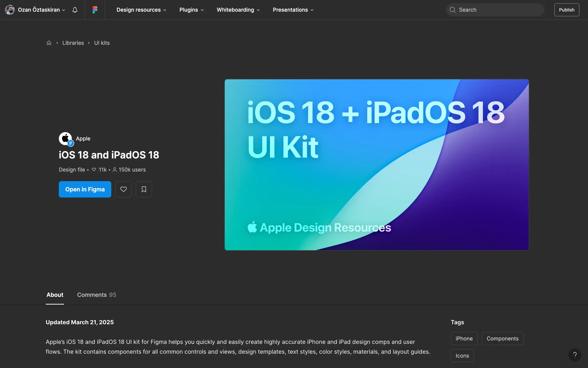
Task: Open the help question mark button
Action: (x=575, y=355)
